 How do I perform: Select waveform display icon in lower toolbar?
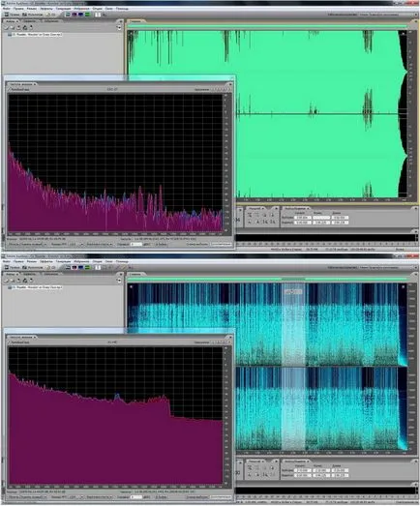(x=68, y=268)
